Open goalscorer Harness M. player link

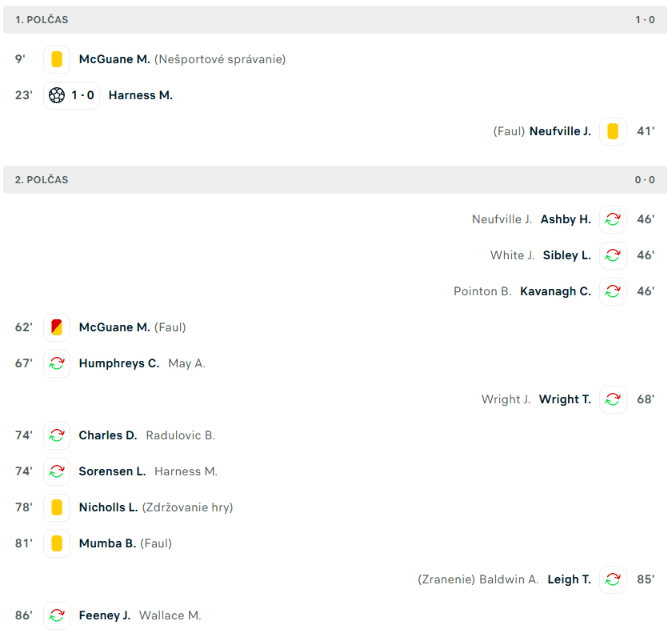click(x=141, y=95)
